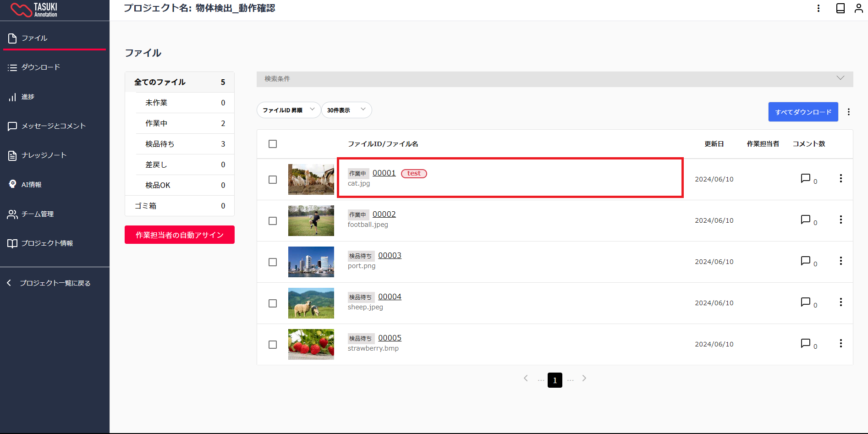Click comment icon for strawberry.bmp row
This screenshot has height=434, width=868.
[x=805, y=343]
